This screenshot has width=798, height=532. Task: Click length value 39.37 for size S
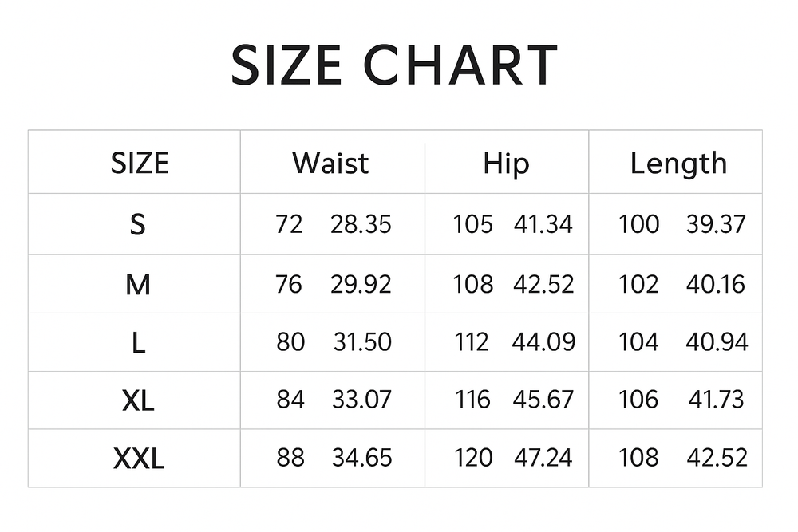point(716,225)
